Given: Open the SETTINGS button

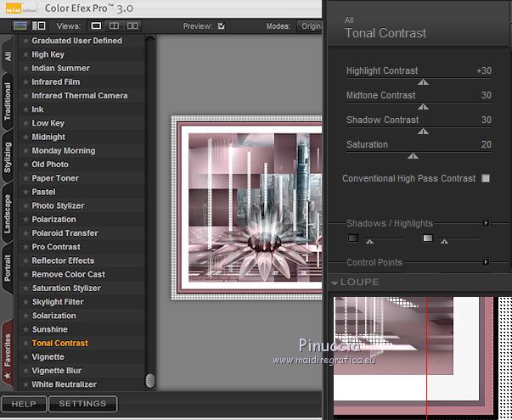Looking at the screenshot, I should [x=82, y=404].
